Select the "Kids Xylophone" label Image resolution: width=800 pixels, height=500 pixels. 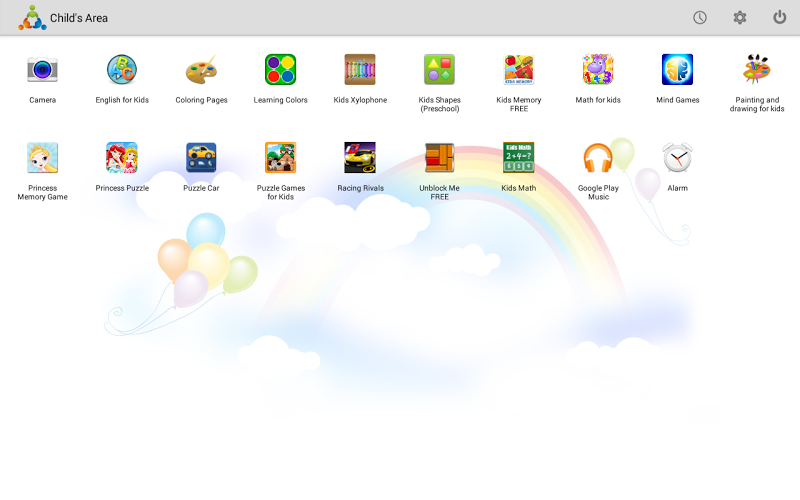click(x=360, y=101)
